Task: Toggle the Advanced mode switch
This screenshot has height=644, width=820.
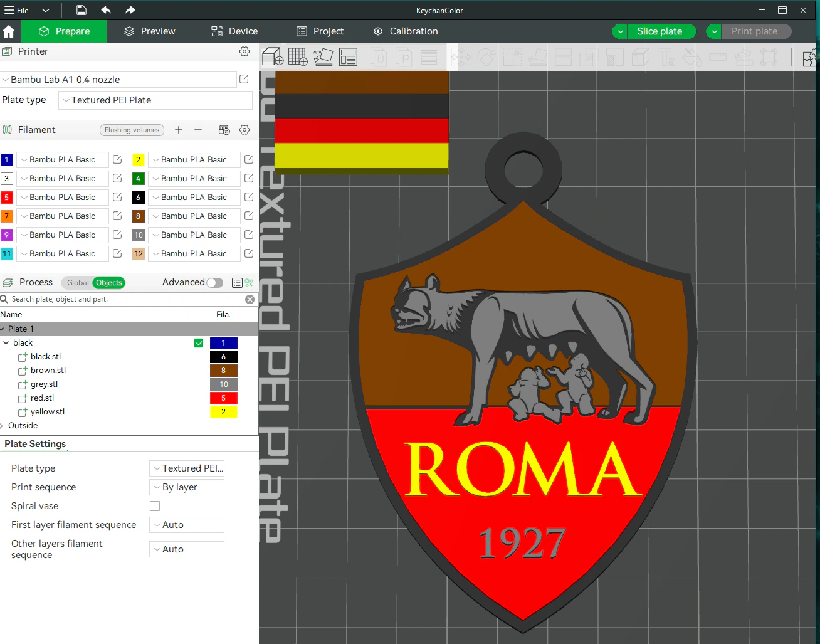Action: [x=215, y=283]
